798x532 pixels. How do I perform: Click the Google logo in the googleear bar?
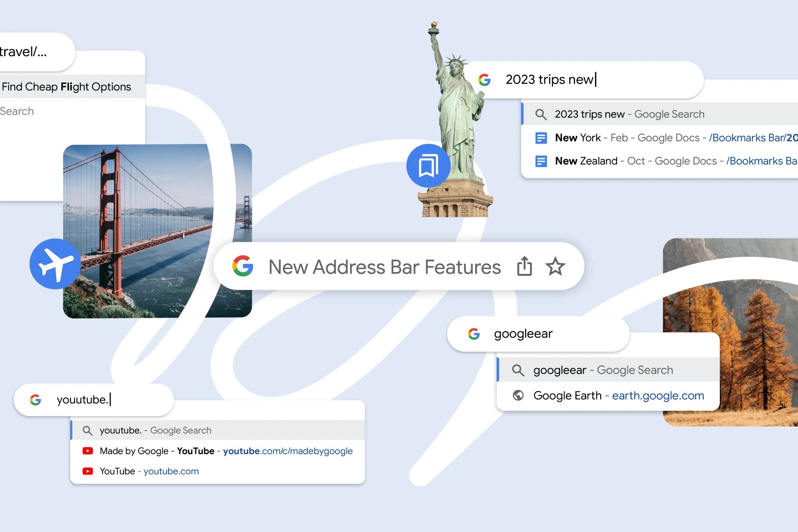(474, 334)
